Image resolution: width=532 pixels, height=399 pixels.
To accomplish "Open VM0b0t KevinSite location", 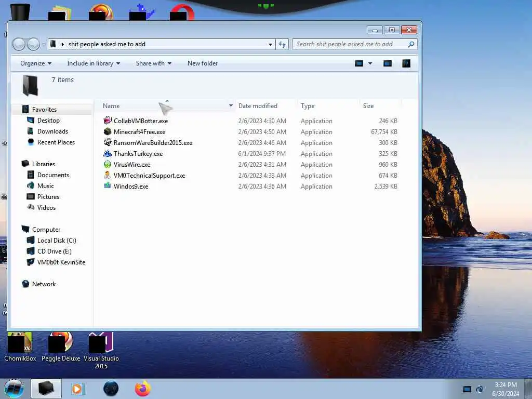I will (x=61, y=262).
